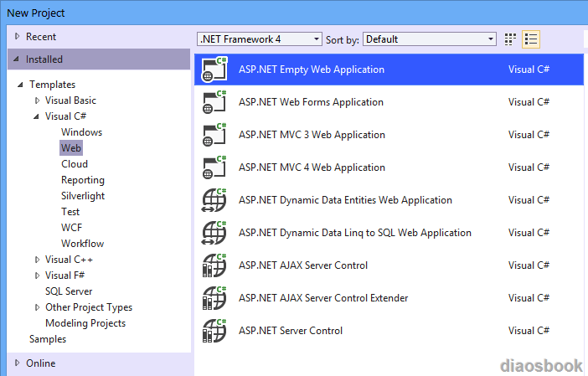The image size is (588, 376).
Task: Click Visual C# label on Web Forms row
Action: pyautogui.click(x=529, y=102)
